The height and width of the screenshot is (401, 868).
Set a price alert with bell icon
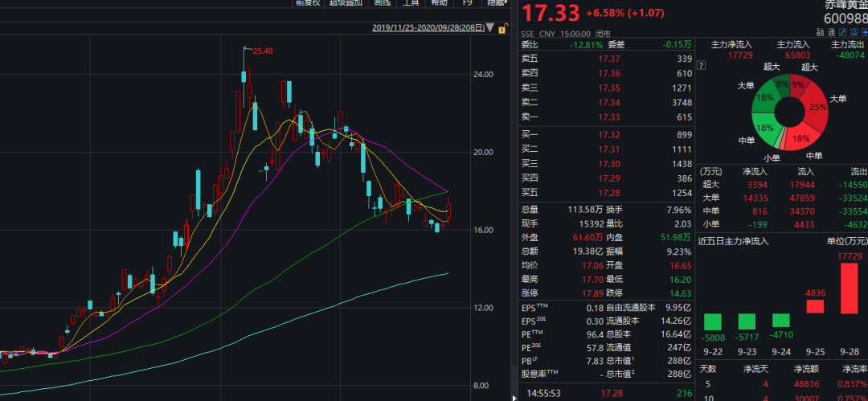pyautogui.click(x=854, y=32)
